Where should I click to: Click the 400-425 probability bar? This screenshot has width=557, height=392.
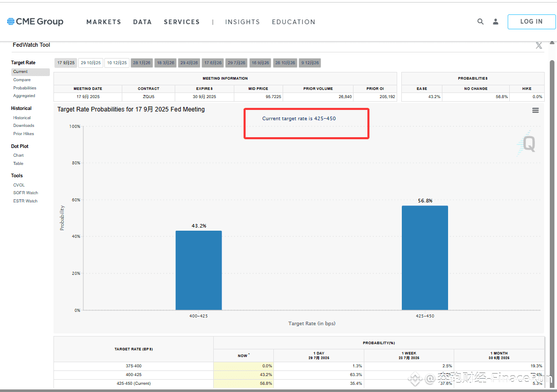click(198, 270)
